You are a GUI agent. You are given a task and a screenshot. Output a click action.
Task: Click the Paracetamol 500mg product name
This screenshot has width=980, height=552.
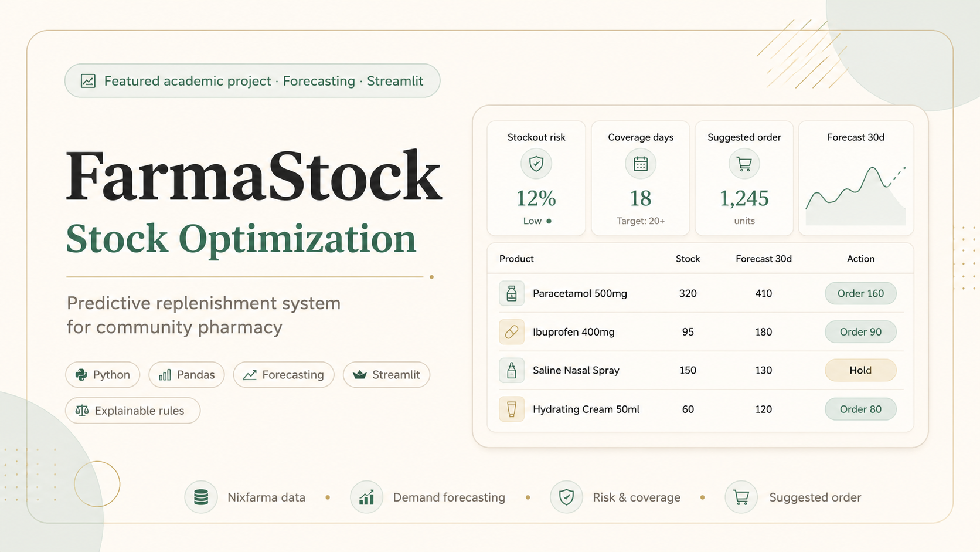pos(580,293)
